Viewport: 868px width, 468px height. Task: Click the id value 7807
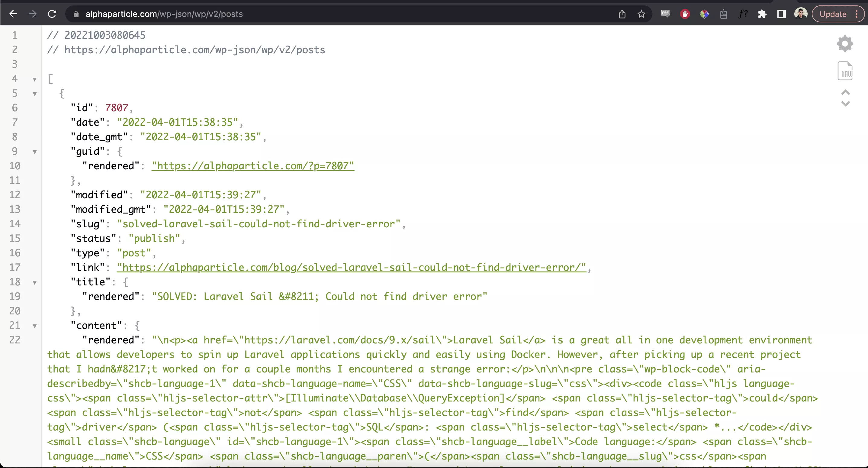[x=117, y=108]
